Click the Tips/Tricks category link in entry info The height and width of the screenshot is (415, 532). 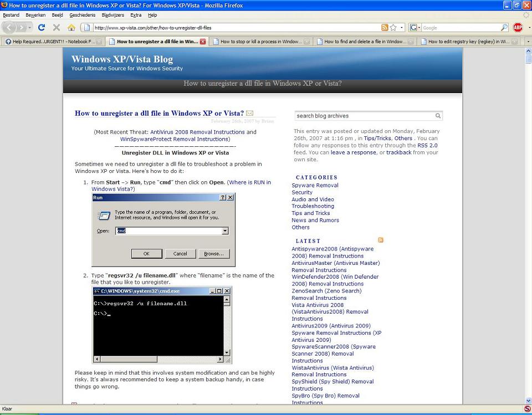[377, 138]
